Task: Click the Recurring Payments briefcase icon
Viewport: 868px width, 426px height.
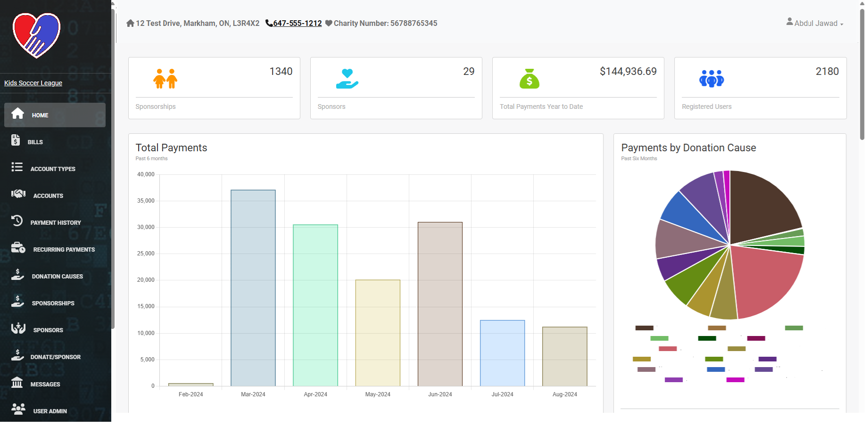Action: point(18,247)
